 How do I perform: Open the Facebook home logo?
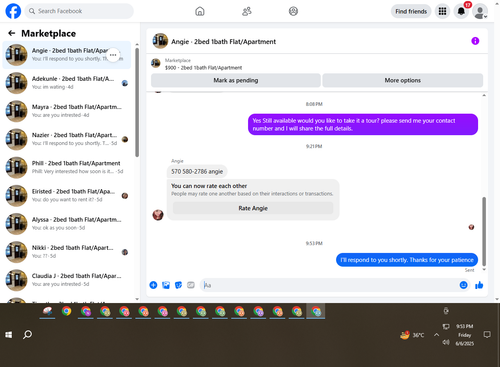coord(13,11)
